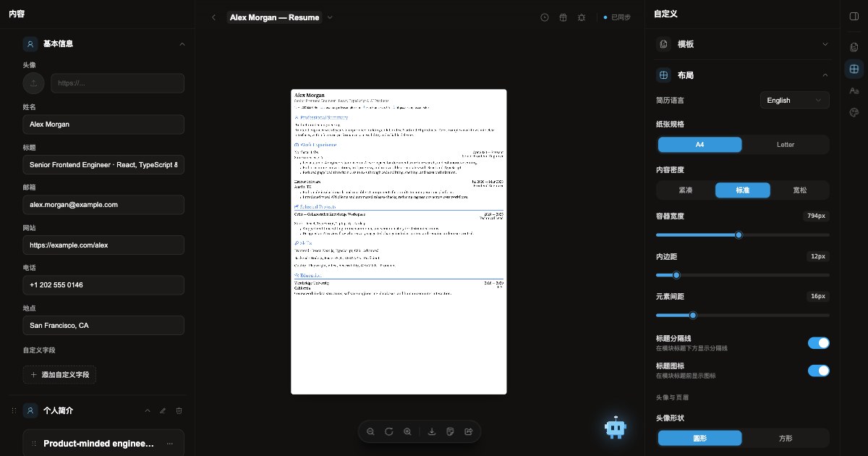
Task: Open the Product-minded engineer summary card
Action: tap(103, 443)
